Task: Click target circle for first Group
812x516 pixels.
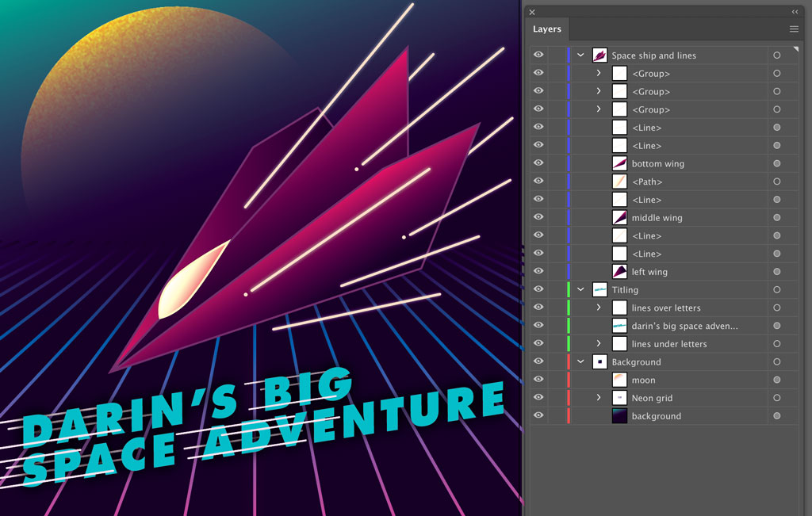Action: [x=777, y=73]
